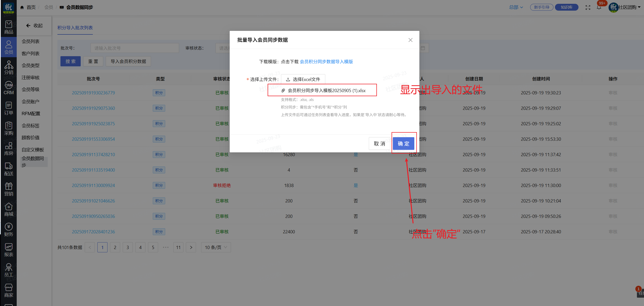644x306 pixels.
Task: Click the 批次号 input field
Action: (135, 48)
